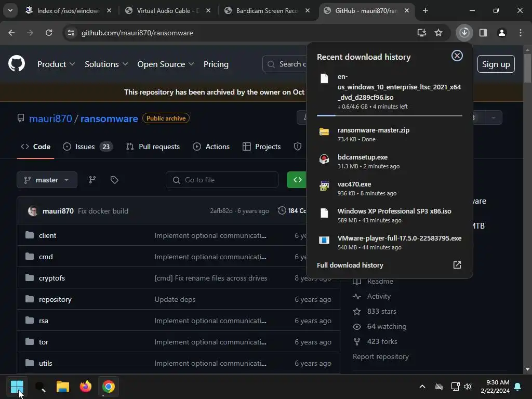
Task: Click Chrome icon in taskbar
Action: point(109,387)
